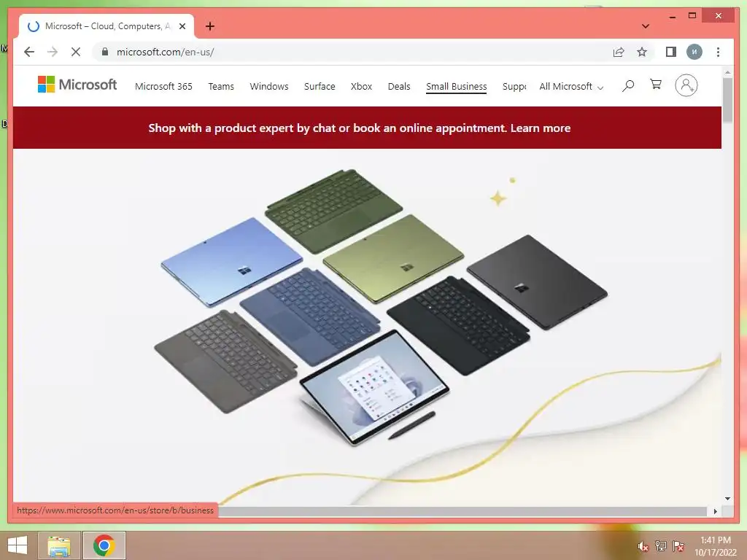
Task: View site info via the padlock icon
Action: pos(105,52)
